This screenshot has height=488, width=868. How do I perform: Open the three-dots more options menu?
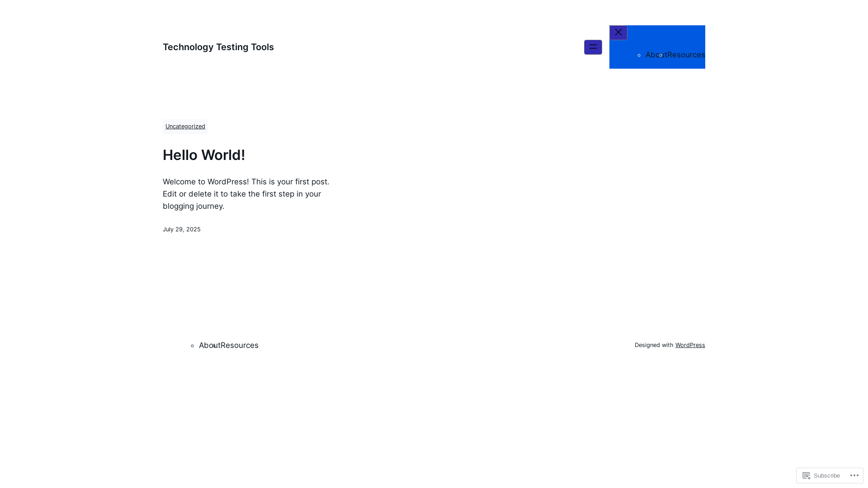point(854,475)
